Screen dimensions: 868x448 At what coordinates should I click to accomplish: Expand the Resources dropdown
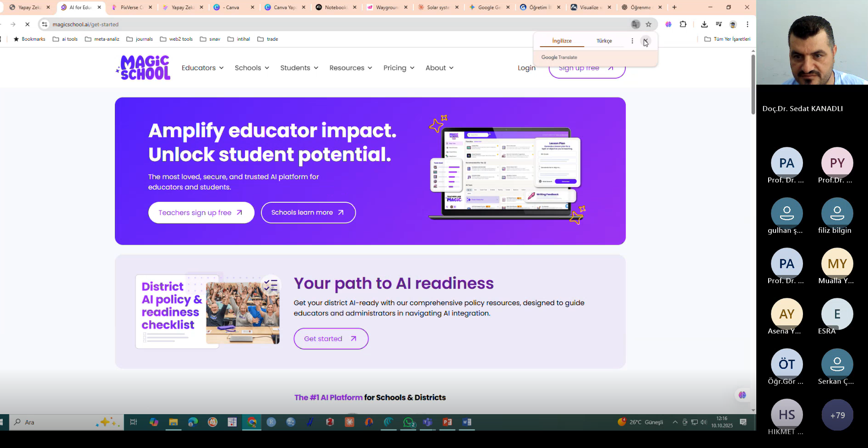[351, 68]
